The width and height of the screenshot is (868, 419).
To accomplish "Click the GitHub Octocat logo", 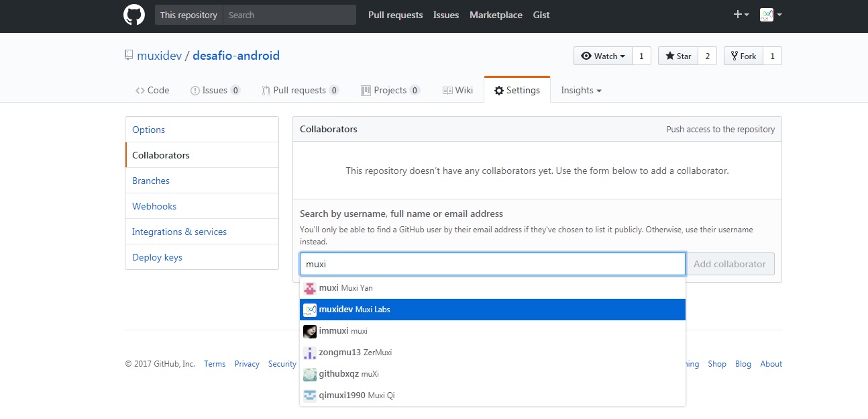I will tap(134, 15).
